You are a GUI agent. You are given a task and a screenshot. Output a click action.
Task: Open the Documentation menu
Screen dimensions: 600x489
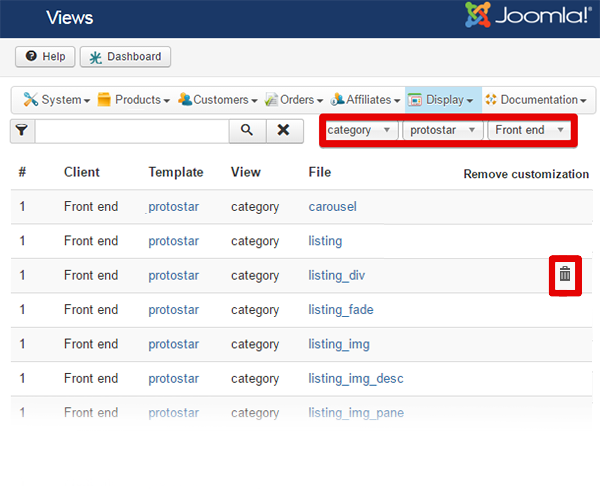pyautogui.click(x=536, y=100)
